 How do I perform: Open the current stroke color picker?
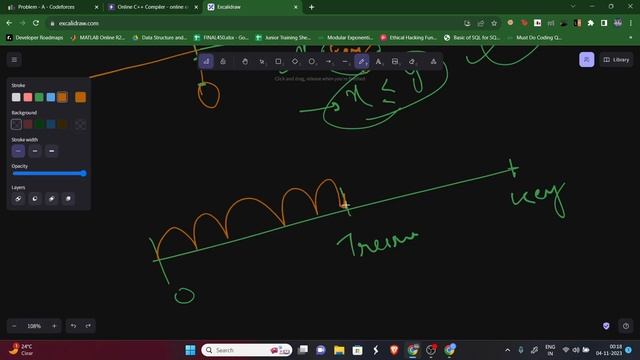point(80,97)
